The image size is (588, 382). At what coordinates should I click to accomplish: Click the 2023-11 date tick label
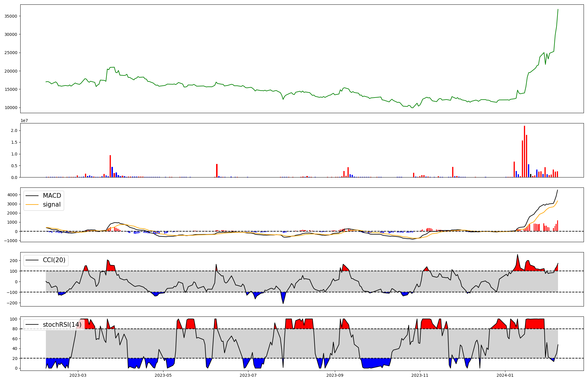(x=420, y=375)
